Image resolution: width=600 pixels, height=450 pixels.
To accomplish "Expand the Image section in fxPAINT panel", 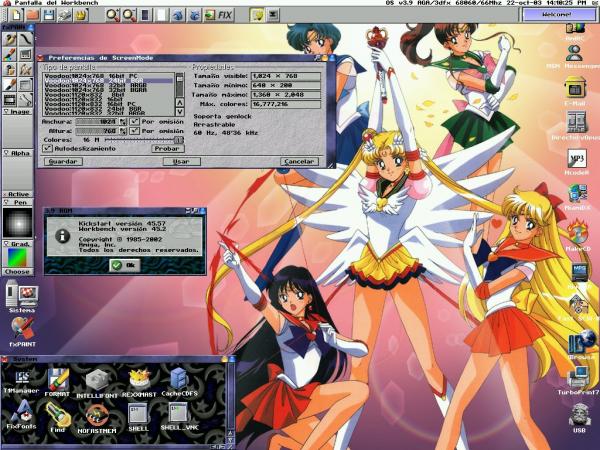I will (x=18, y=111).
